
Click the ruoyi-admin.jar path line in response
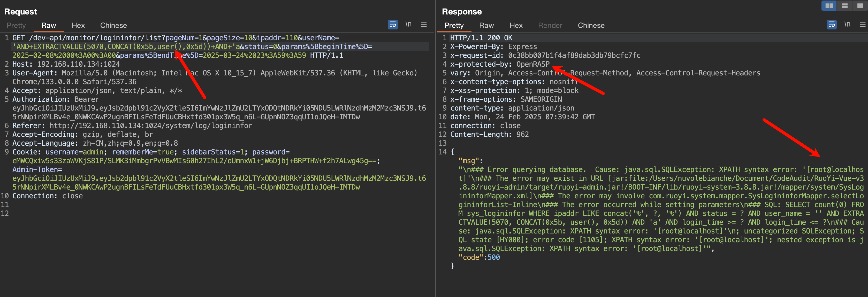(661, 187)
